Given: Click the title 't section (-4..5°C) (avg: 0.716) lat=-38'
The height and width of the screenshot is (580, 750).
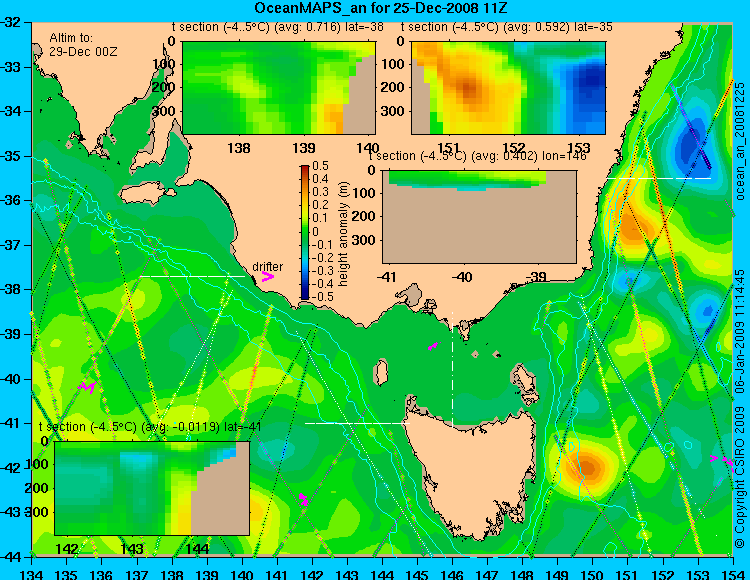Looking at the screenshot, I should coord(278,27).
